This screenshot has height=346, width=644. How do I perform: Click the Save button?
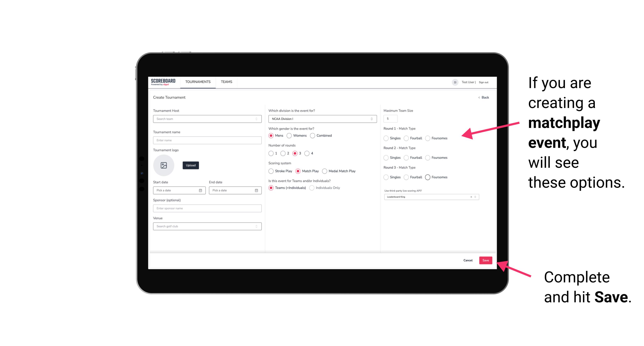pos(485,260)
